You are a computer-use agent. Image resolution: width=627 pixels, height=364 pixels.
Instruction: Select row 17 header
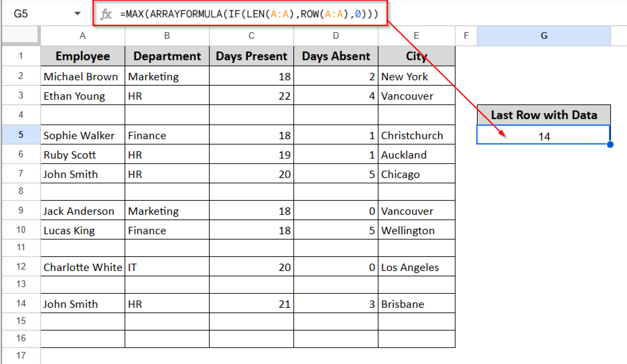tap(20, 355)
